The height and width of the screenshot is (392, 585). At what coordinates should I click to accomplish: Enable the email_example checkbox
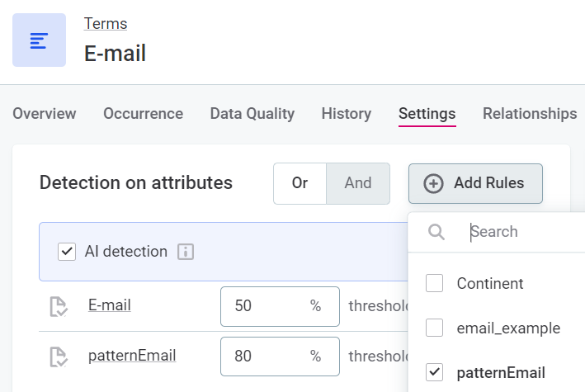point(434,328)
